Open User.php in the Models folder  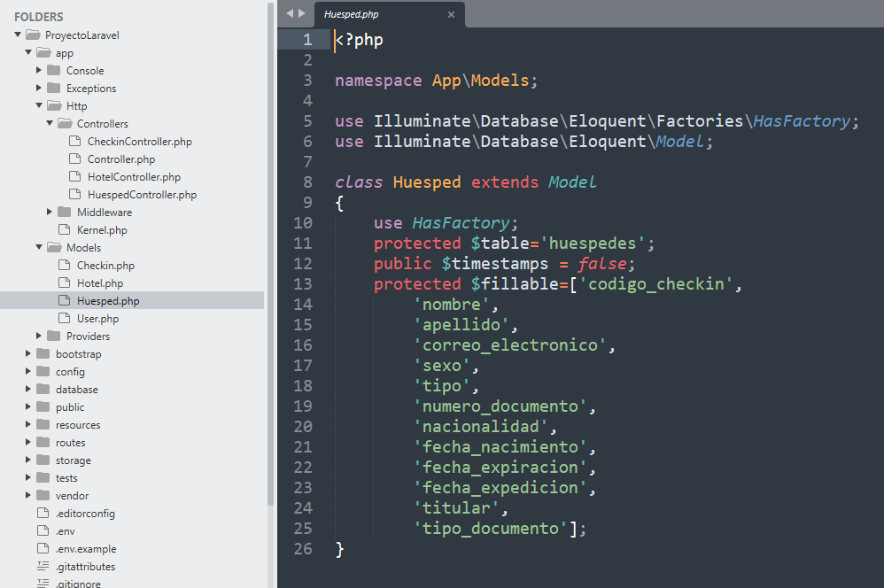(97, 319)
